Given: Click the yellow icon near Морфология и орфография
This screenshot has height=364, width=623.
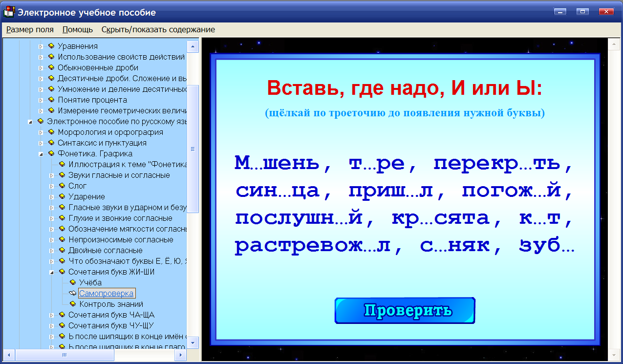Looking at the screenshot, I should pos(52,132).
